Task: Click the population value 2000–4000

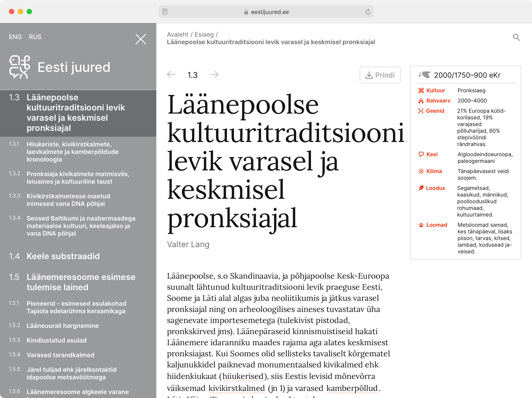Action: (x=472, y=101)
